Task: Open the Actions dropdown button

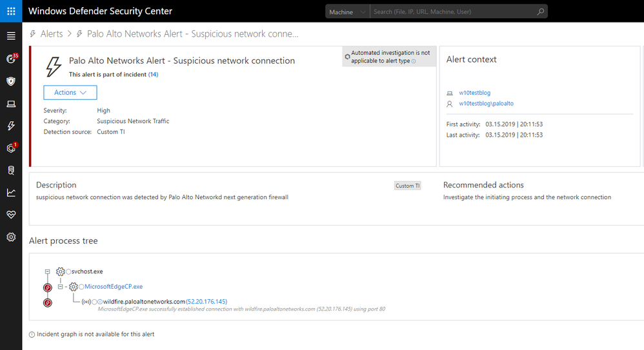Action: tap(70, 92)
